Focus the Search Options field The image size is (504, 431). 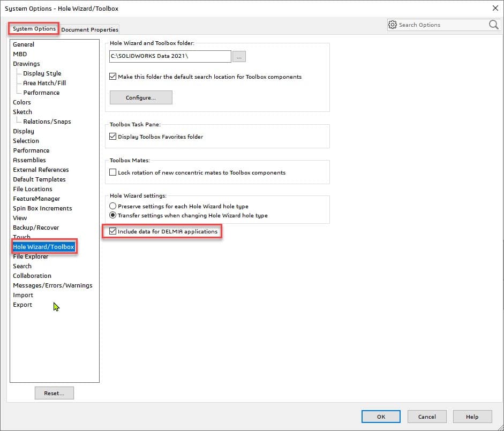pos(442,25)
